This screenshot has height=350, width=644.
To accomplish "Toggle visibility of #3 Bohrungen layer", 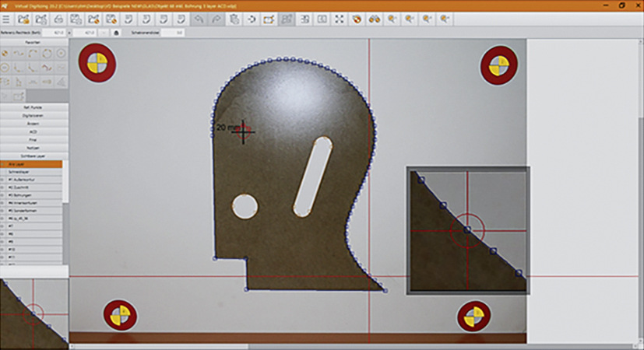I will tap(3, 194).
